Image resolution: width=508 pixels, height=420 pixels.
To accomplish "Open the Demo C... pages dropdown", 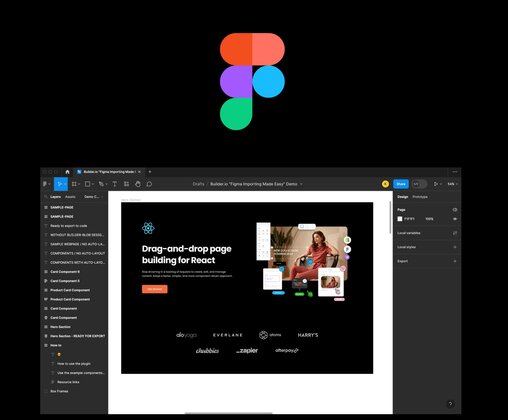I will pyautogui.click(x=93, y=197).
